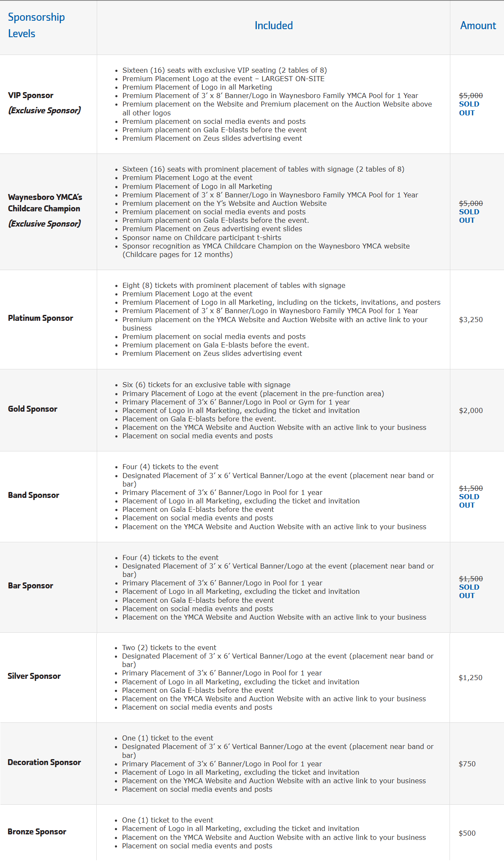Screen dimensions: 504x861
Task: Click SOLD OUT text for VIP Sponsor
Action: tap(469, 109)
